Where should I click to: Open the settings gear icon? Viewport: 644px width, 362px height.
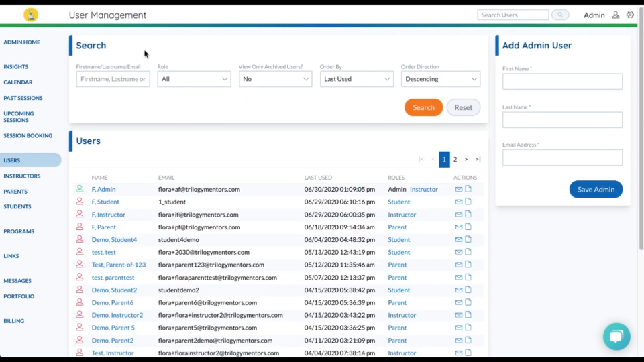coord(630,15)
